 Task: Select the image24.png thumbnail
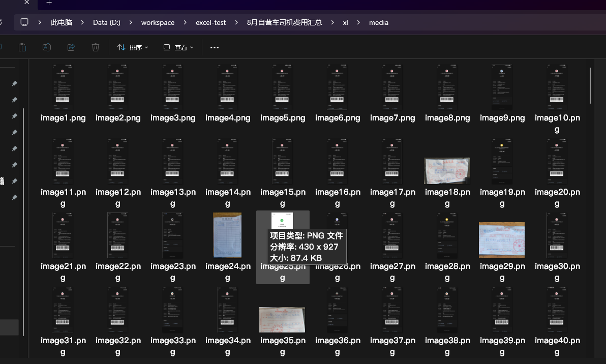tap(227, 235)
